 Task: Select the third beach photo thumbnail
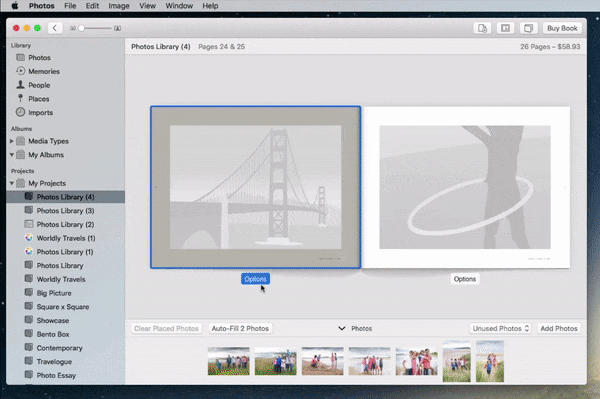(x=323, y=361)
